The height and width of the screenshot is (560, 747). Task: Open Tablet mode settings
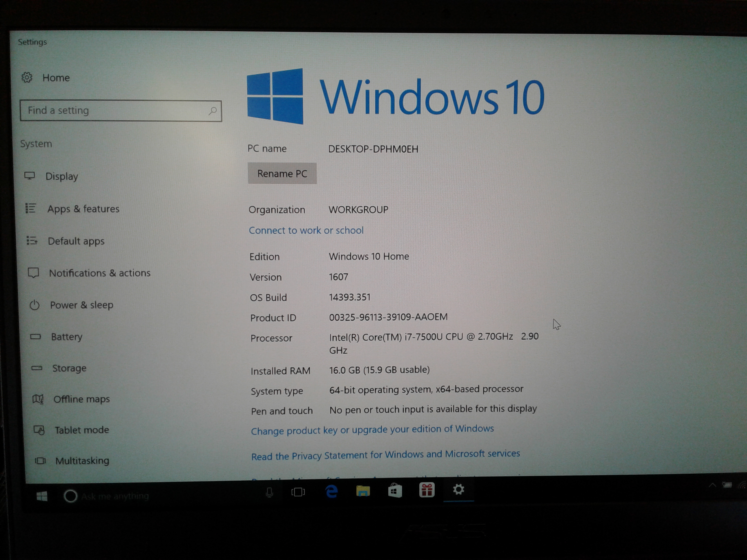pos(82,430)
